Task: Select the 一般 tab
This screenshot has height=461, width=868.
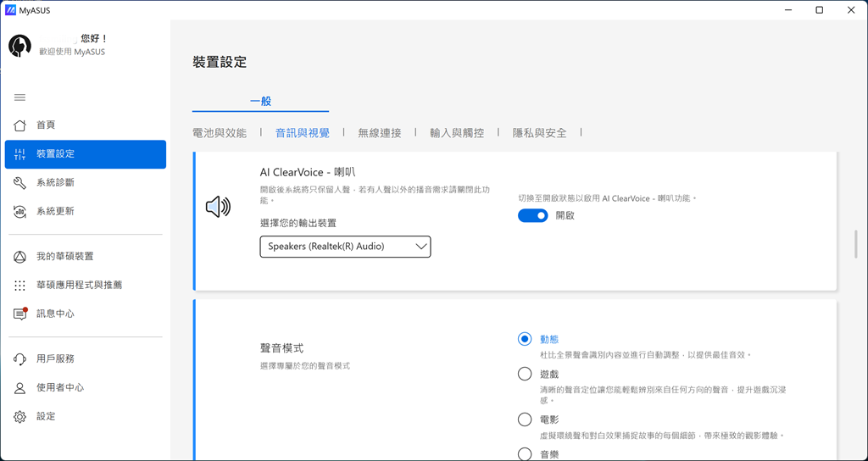Action: [261, 102]
